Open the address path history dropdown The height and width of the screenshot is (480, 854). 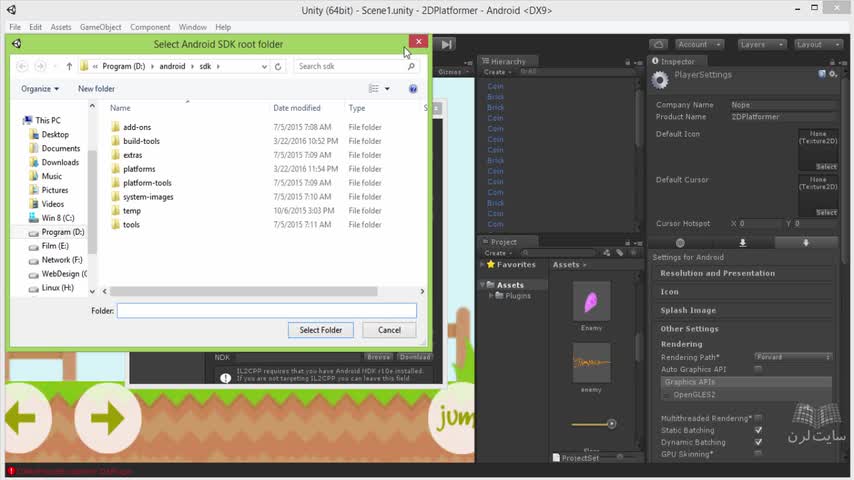tap(264, 66)
